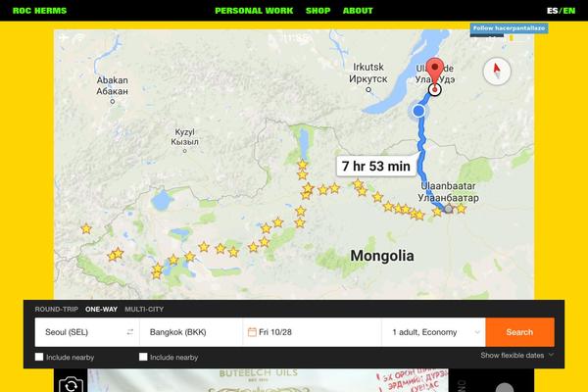Click the airplane icon at map top-left
The width and height of the screenshot is (588, 392).
(64, 37)
